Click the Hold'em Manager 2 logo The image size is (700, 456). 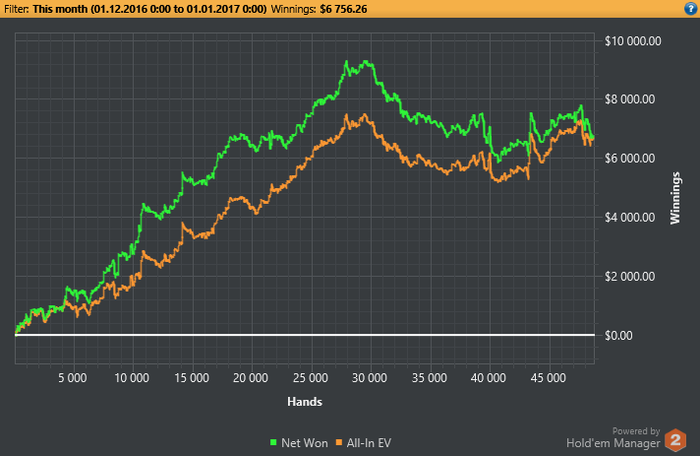pos(675,440)
